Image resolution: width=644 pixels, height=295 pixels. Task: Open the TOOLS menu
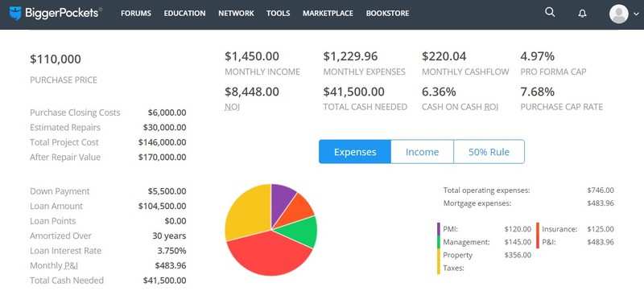pos(278,13)
